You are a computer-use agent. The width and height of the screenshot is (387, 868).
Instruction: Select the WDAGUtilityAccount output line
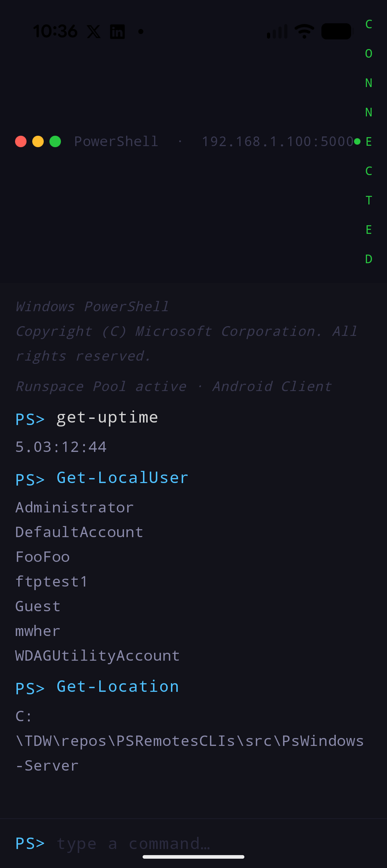pyautogui.click(x=97, y=656)
